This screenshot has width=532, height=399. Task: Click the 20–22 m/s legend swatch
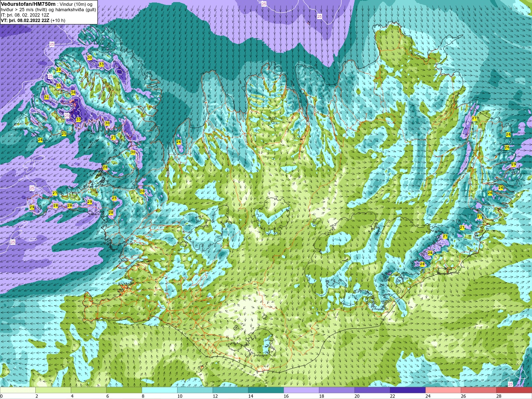[372, 390]
